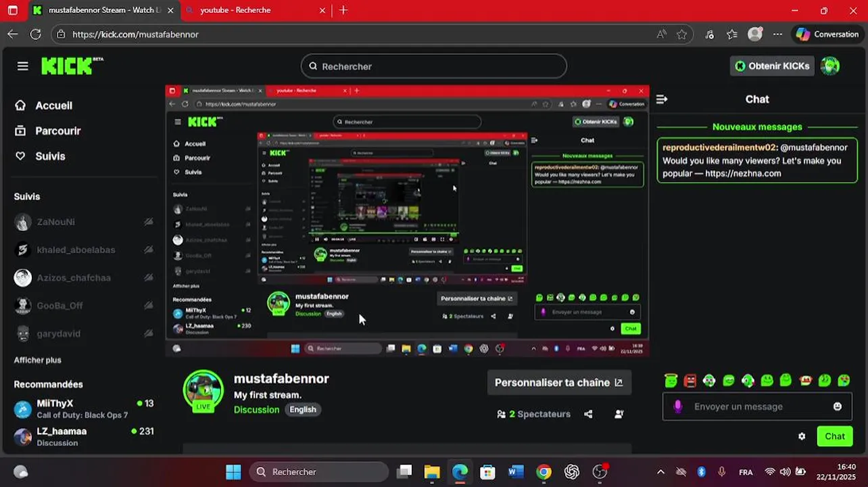This screenshot has height=487, width=868.
Task: Click mustafabennor LIVE avatar
Action: [x=203, y=390]
